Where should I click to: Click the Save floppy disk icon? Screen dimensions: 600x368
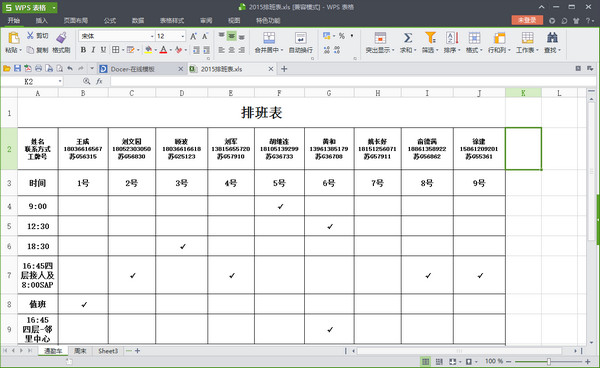(x=17, y=68)
